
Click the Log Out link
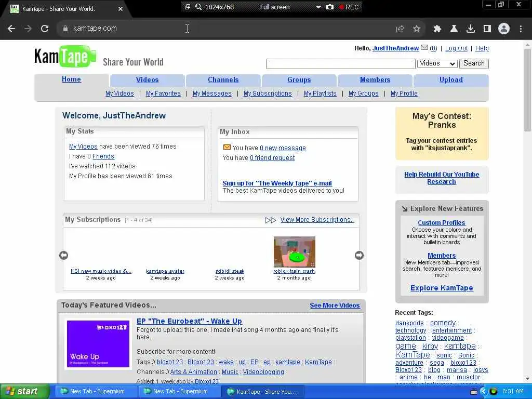pyautogui.click(x=456, y=48)
